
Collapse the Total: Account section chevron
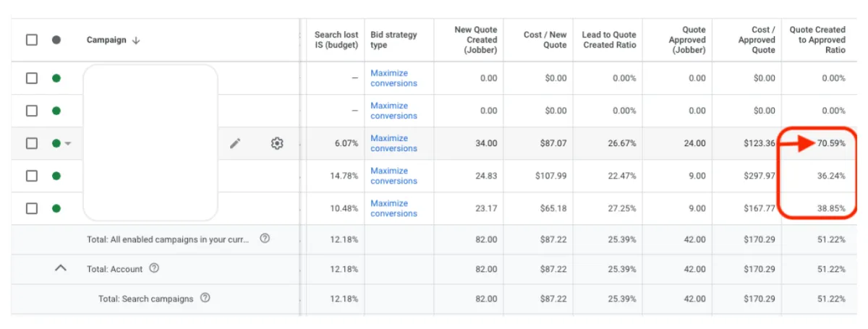(61, 268)
